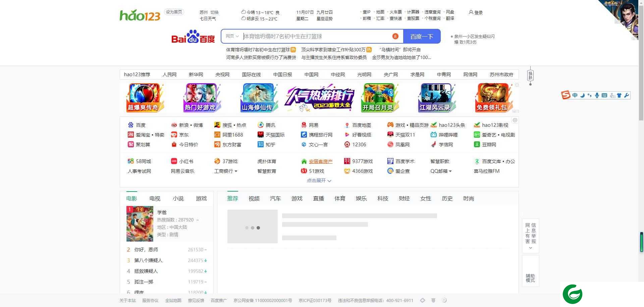Click the 网易 icon link
The width and height of the screenshot is (644, 307).
pos(304,125)
